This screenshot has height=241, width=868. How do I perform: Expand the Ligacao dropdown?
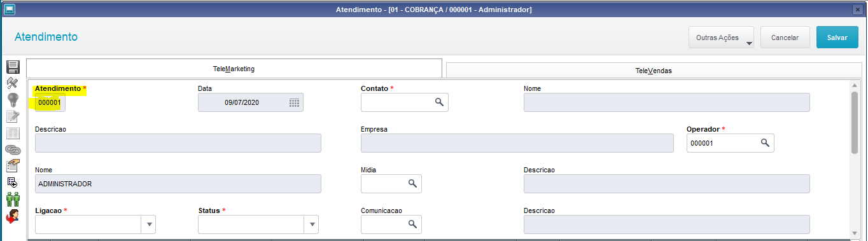(x=148, y=224)
